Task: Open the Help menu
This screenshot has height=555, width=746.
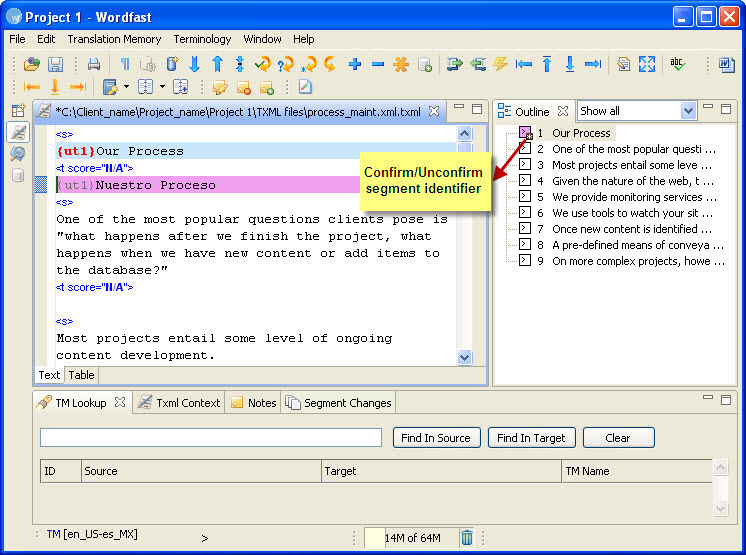Action: (x=304, y=39)
